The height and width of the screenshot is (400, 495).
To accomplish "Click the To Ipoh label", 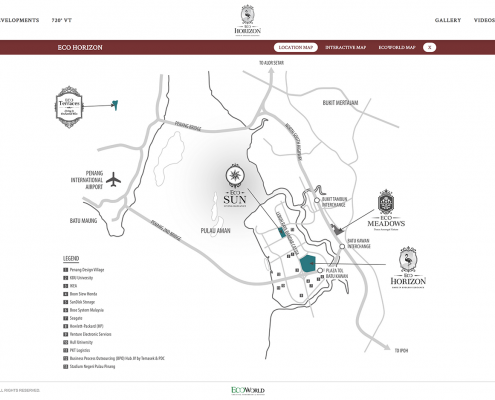I will click(x=401, y=350).
